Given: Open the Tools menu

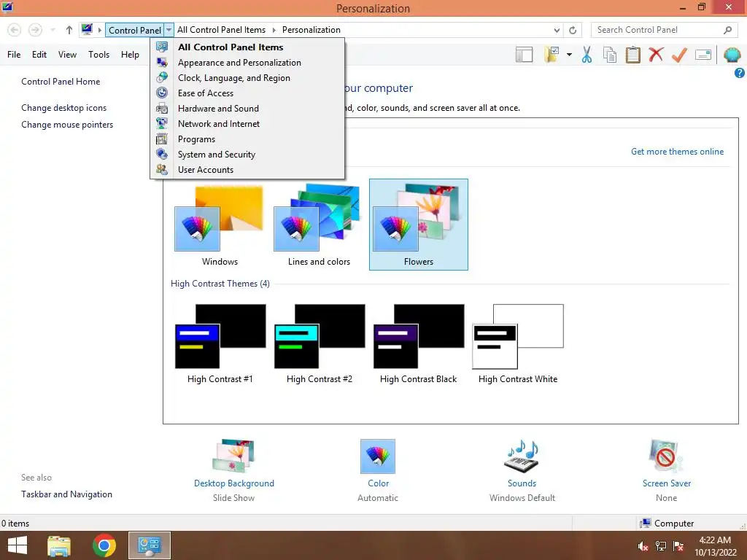Looking at the screenshot, I should click(98, 54).
